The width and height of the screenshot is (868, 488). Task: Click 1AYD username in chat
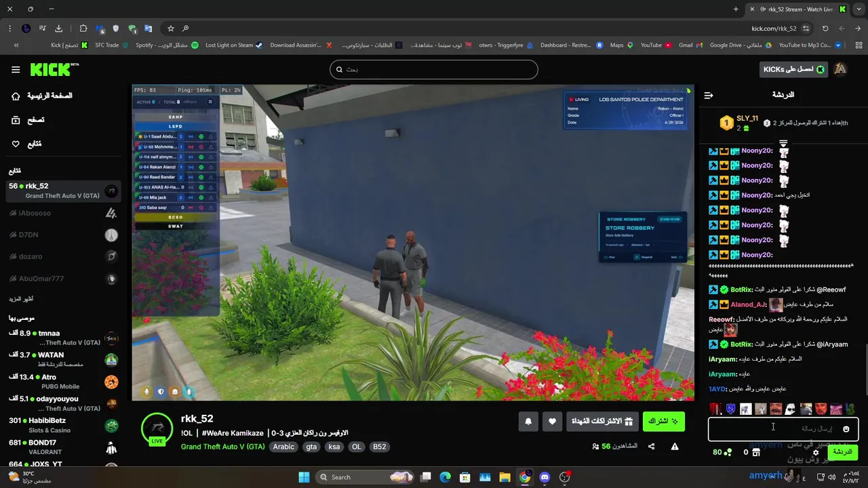717,389
